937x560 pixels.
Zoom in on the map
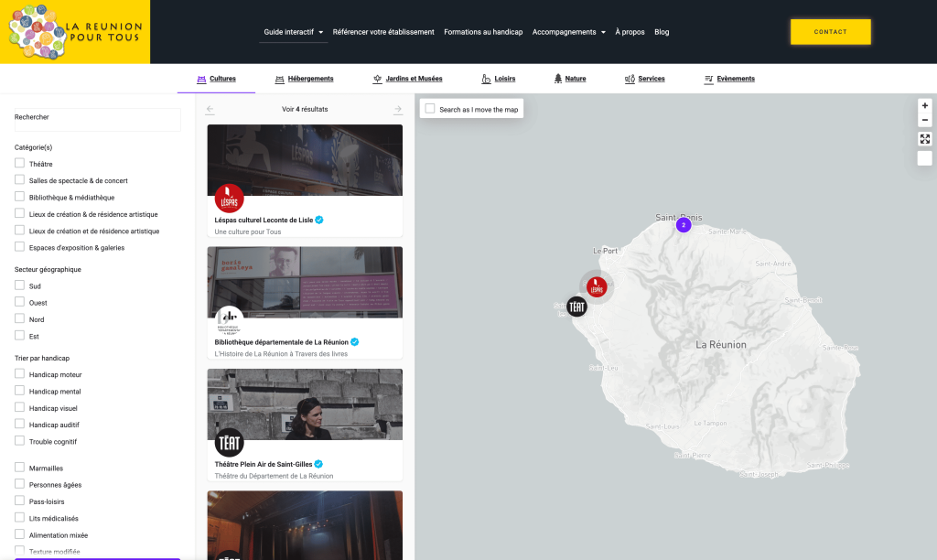pos(924,106)
